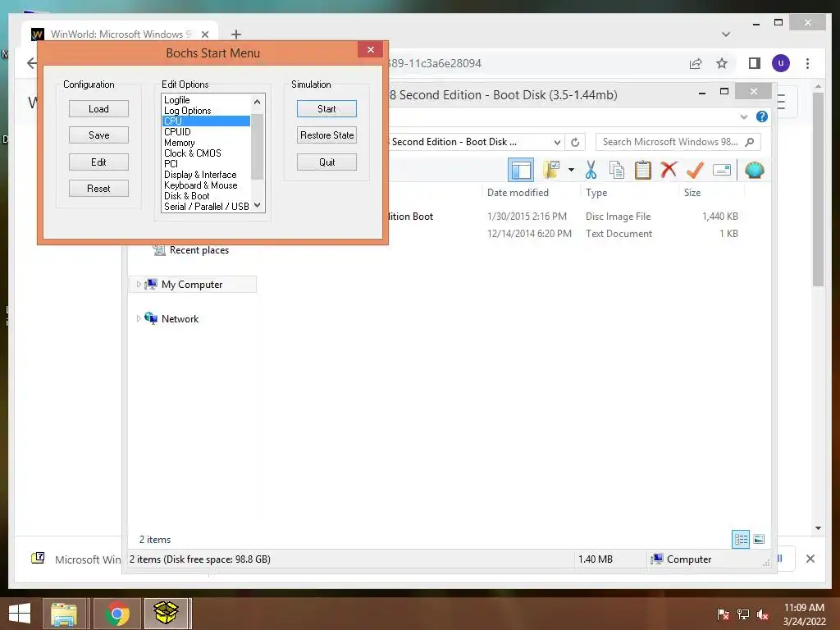Quit Bochs from Start Menu dialog

click(x=326, y=162)
